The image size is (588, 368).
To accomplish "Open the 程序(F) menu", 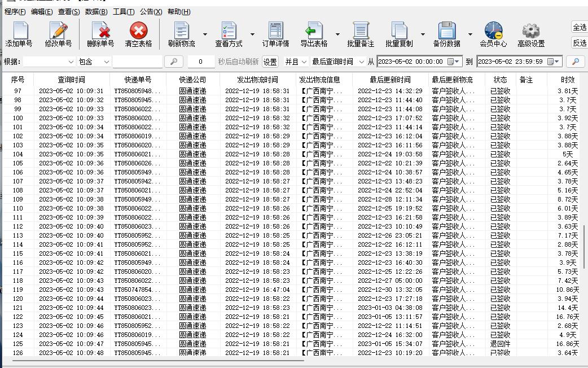I will click(13, 11).
